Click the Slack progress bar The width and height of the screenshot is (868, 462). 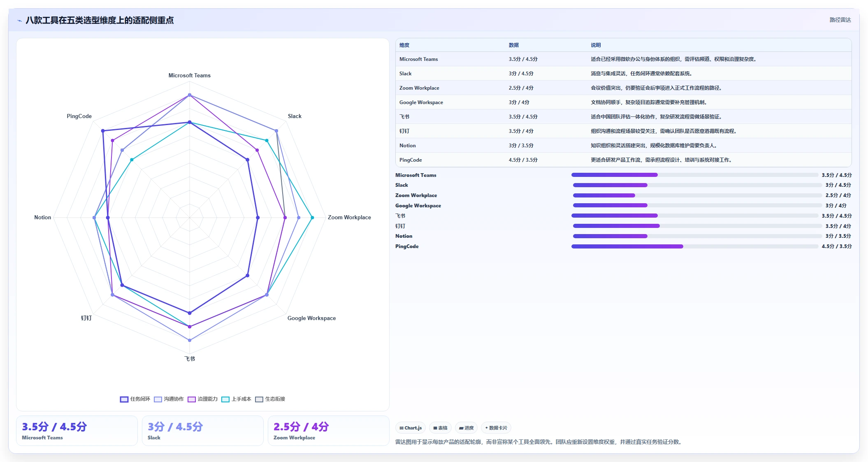coord(697,185)
